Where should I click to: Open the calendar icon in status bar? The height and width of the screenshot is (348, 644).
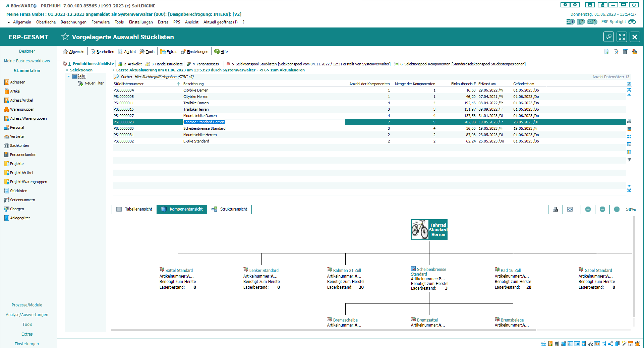click(631, 344)
